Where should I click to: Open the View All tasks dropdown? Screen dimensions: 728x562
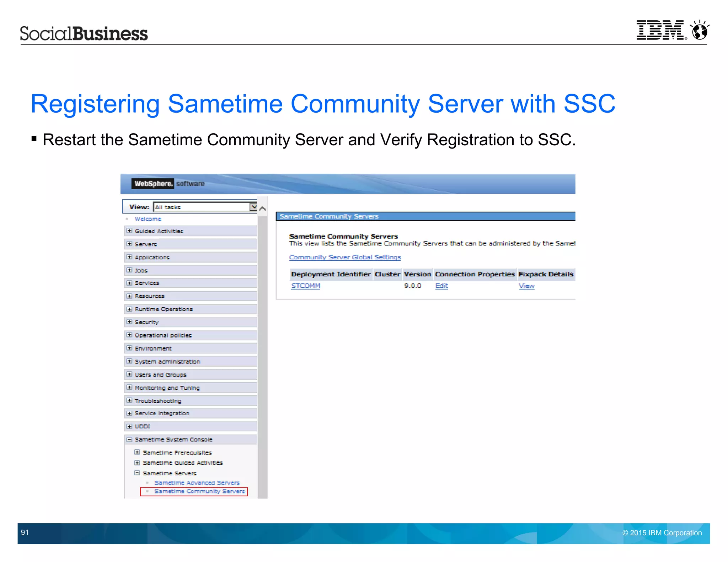click(x=205, y=207)
